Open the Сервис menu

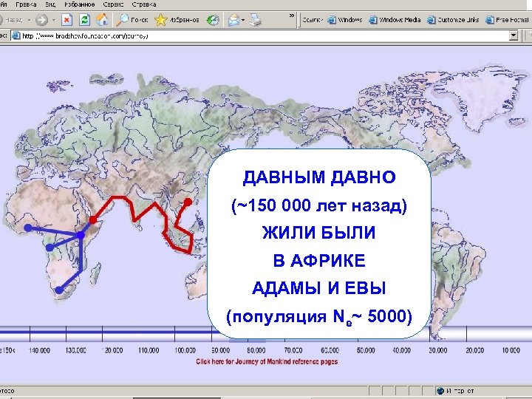tap(114, 4)
